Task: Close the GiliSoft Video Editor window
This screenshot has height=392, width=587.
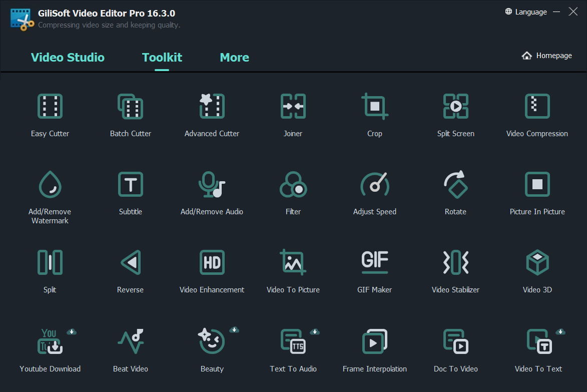Action: 573,12
